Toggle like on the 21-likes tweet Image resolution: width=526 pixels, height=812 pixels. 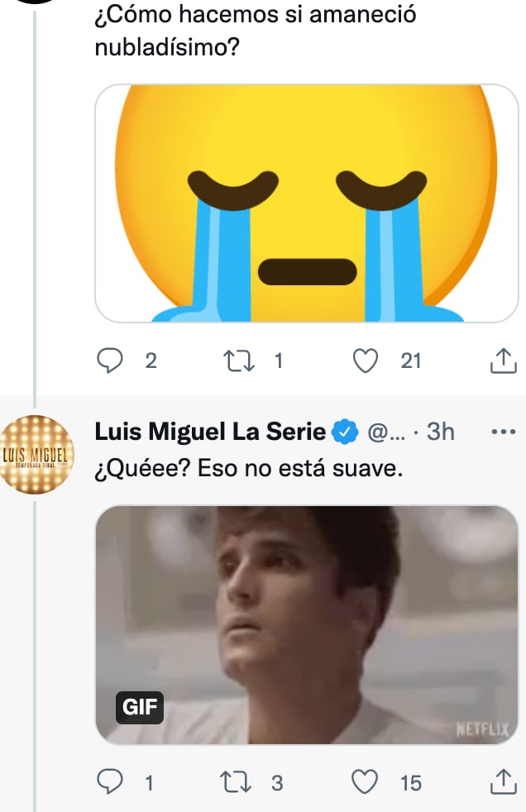click(x=365, y=361)
